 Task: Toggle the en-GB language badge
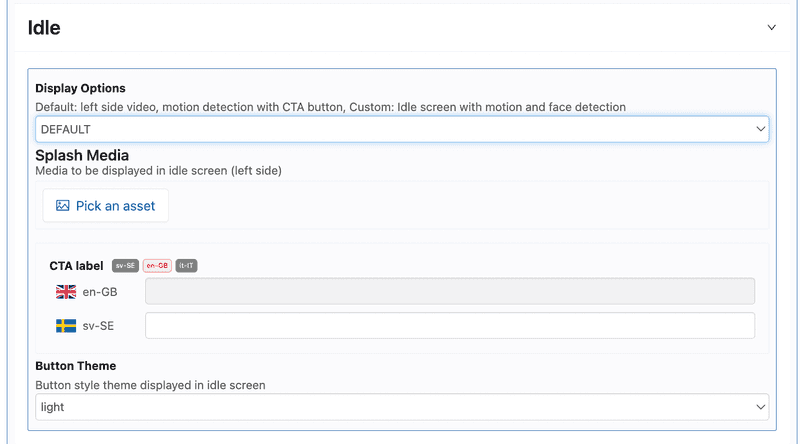tap(157, 266)
